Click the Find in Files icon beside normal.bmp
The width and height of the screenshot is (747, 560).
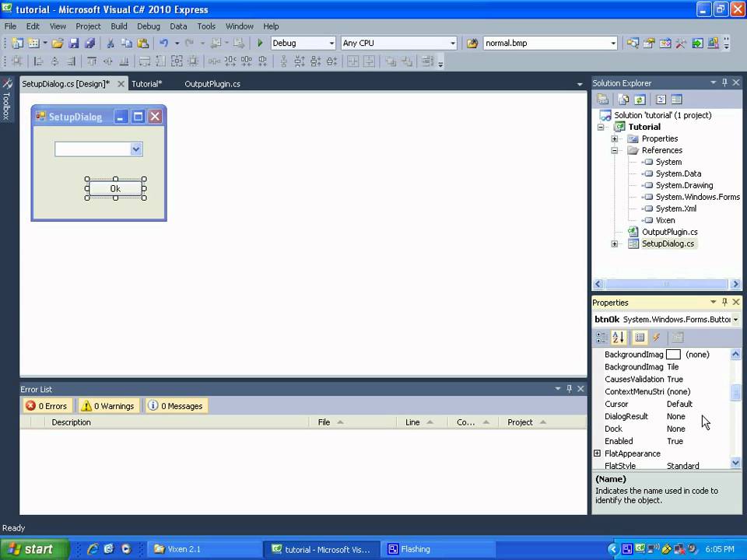pos(472,44)
